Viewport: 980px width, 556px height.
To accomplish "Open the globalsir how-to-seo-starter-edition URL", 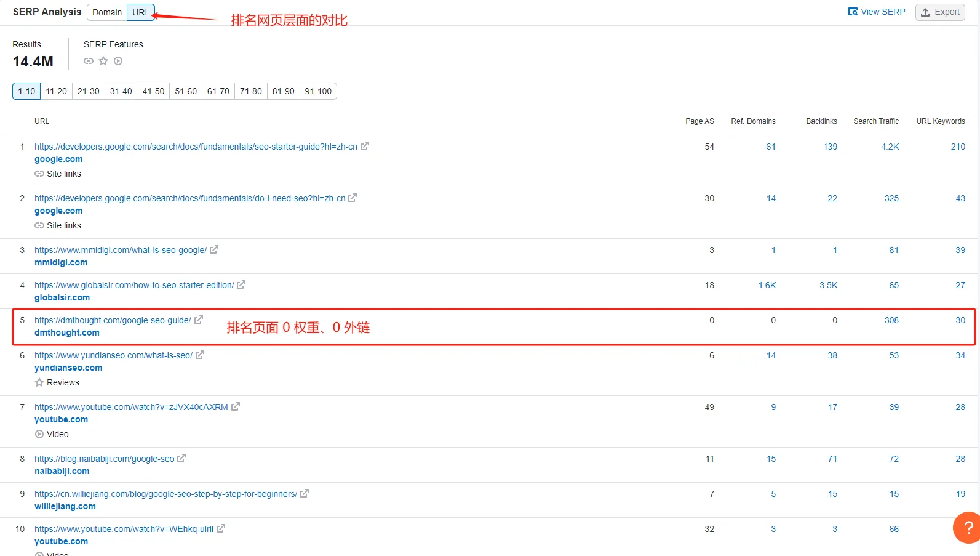I will point(134,285).
